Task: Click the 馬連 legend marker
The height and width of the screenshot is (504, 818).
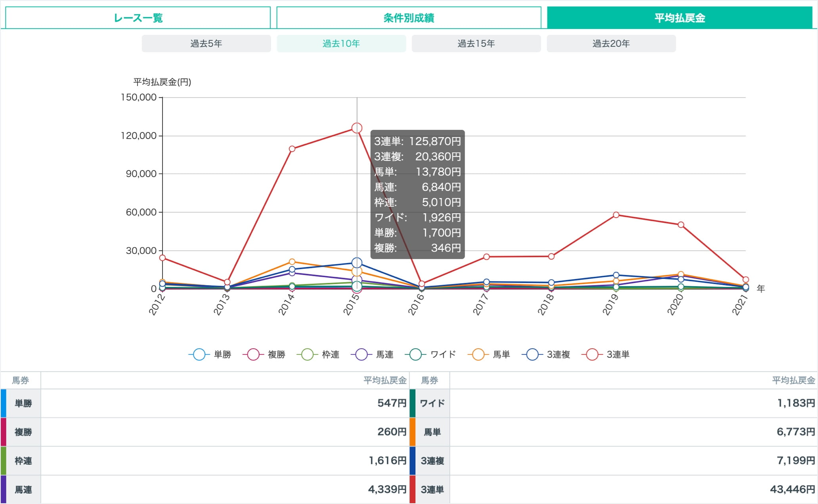Action: pos(361,354)
